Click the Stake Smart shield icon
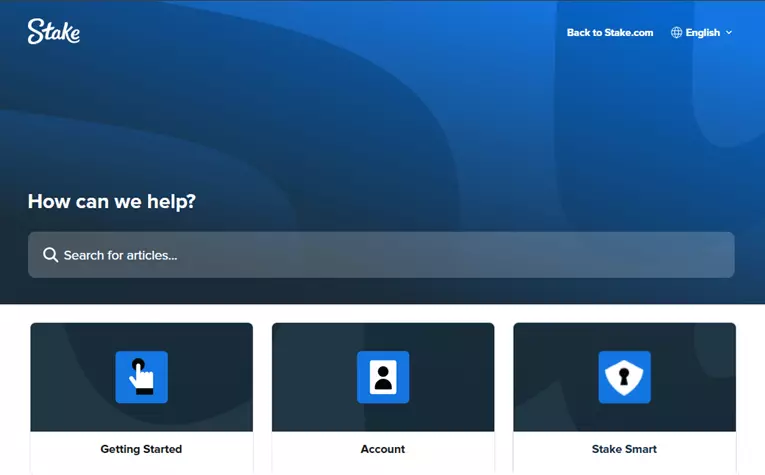765x475 pixels. pos(624,377)
